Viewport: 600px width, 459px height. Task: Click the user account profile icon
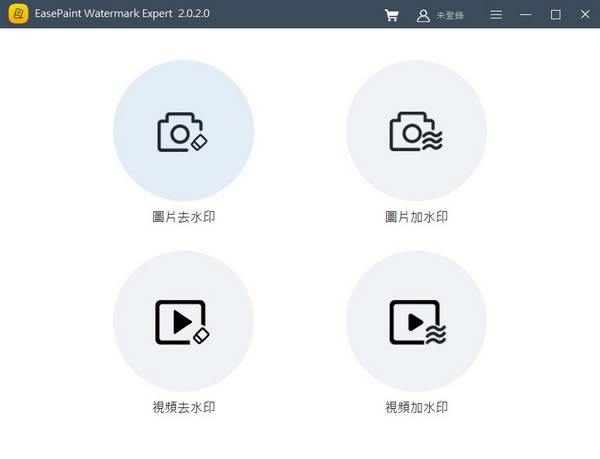[424, 15]
